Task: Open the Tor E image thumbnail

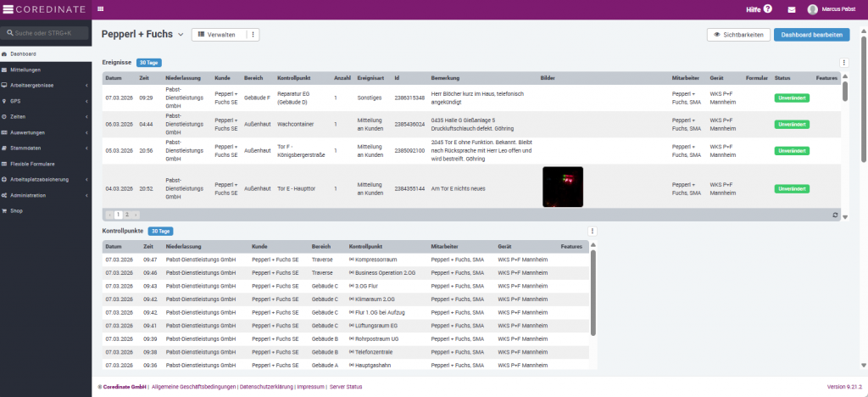Action: pos(562,187)
